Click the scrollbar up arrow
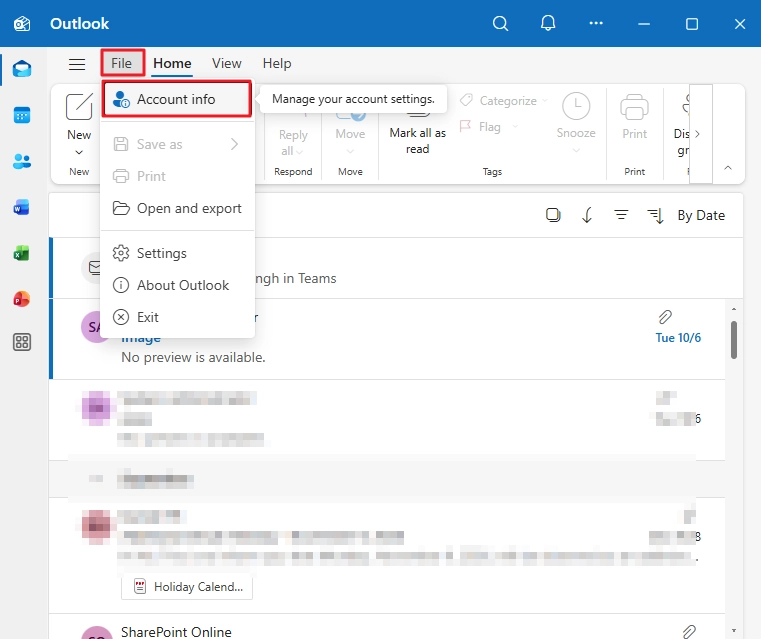Image resolution: width=761 pixels, height=639 pixels. [x=734, y=309]
